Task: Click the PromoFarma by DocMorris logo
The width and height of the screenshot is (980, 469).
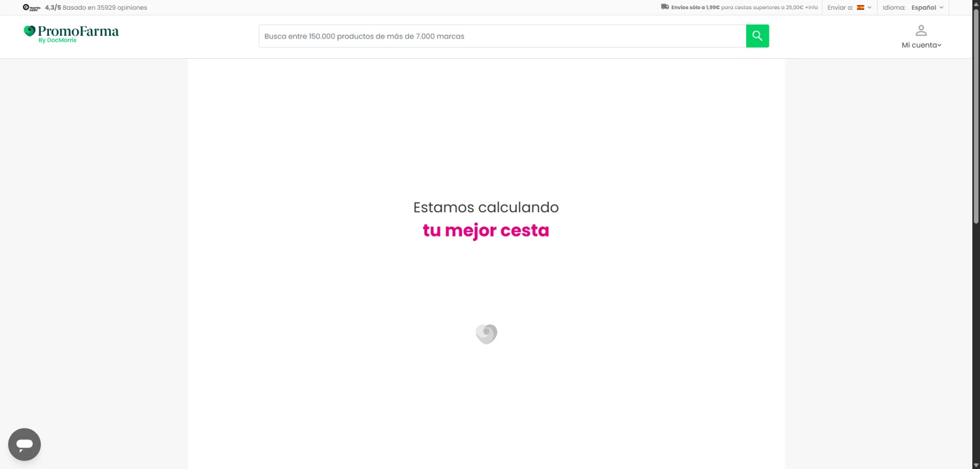Action: tap(71, 34)
